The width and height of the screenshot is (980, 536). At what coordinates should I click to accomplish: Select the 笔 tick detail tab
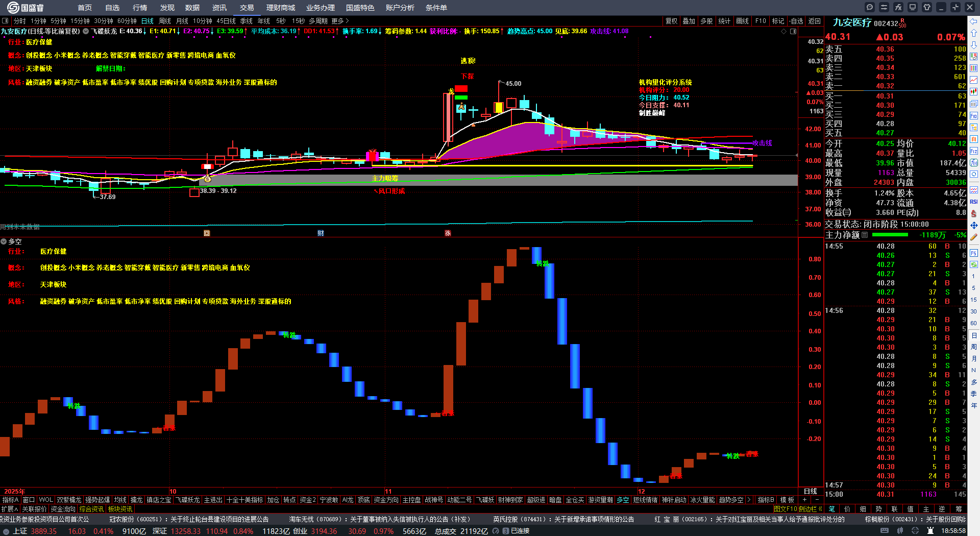coord(832,509)
